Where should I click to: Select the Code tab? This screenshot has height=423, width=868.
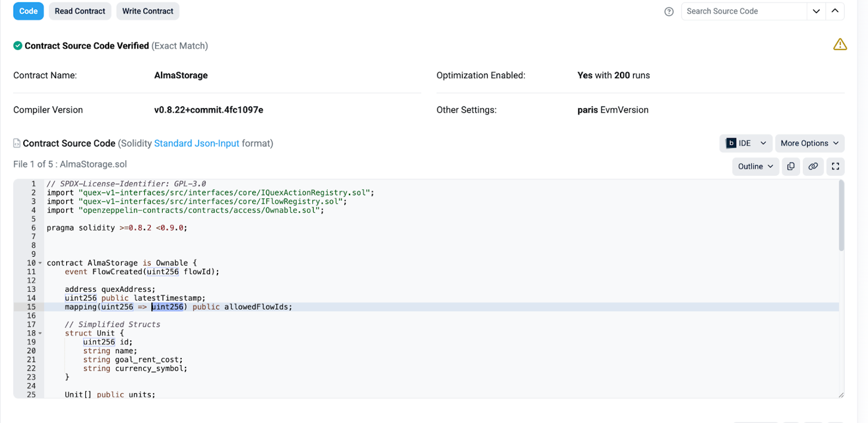pos(29,11)
